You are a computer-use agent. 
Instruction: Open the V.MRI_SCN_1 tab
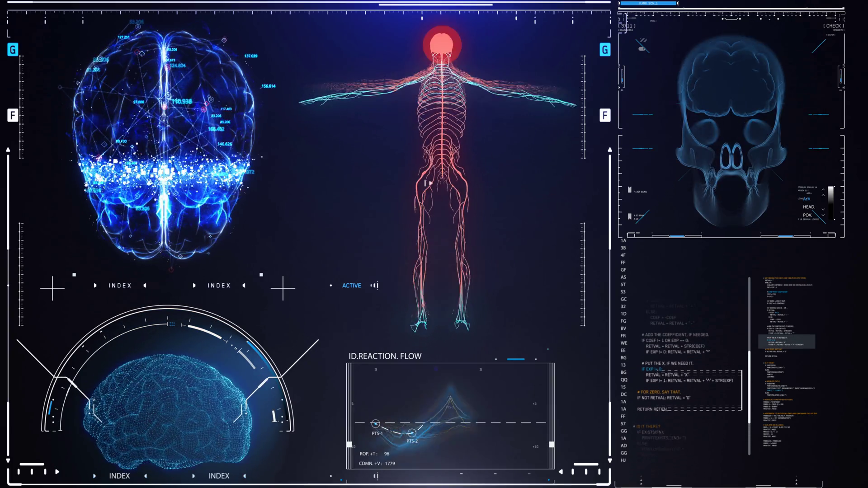click(x=648, y=3)
